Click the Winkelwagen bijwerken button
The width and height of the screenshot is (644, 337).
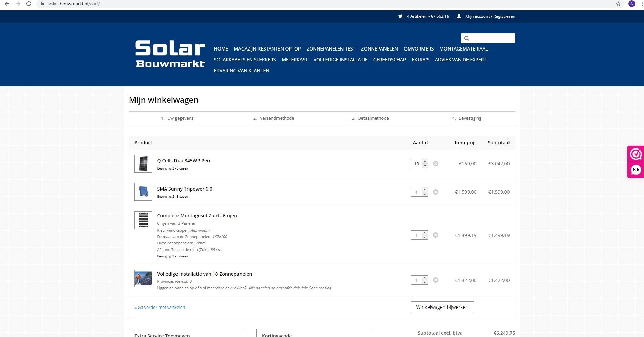(442, 307)
